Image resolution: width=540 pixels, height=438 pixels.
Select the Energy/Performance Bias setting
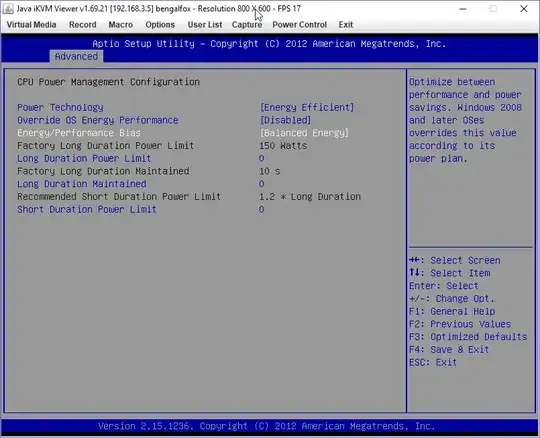(79, 133)
